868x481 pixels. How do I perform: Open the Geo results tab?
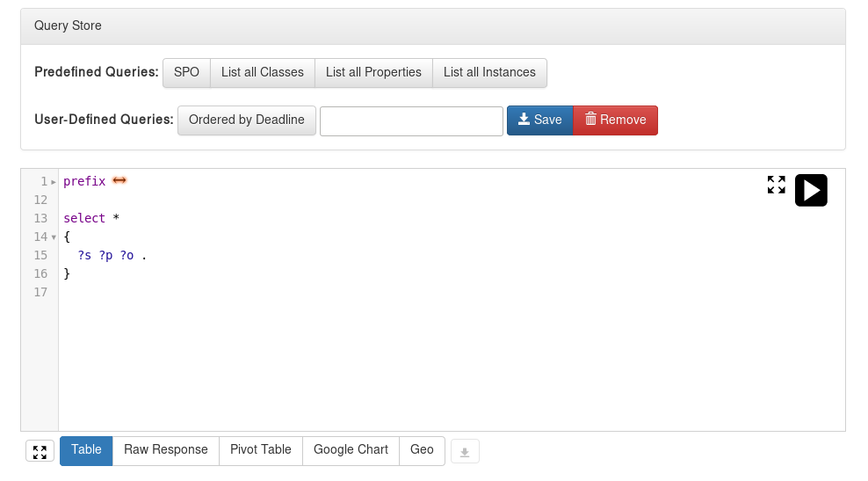(x=422, y=450)
